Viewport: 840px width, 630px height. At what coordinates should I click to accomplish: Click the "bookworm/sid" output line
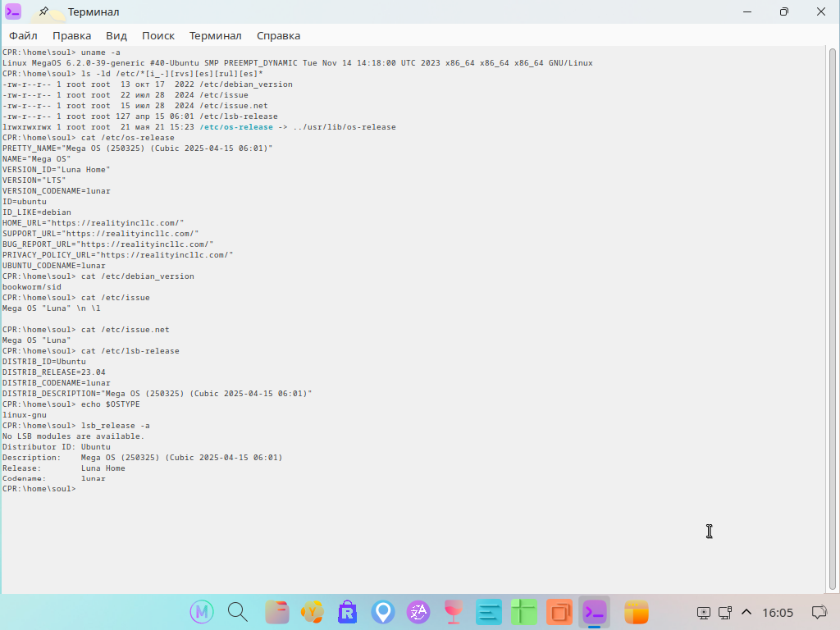tap(32, 287)
